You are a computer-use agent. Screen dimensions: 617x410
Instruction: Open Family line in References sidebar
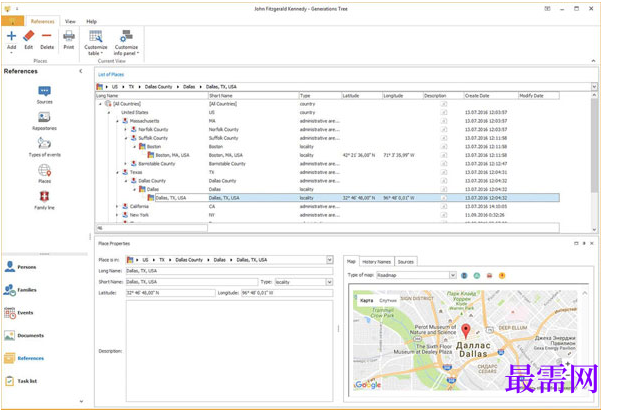tap(44, 200)
